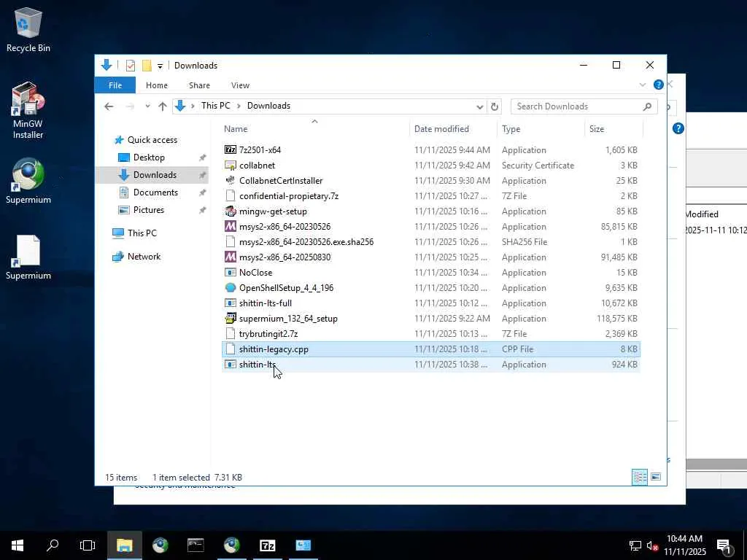The width and height of the screenshot is (747, 560).
Task: Open the notification center icon
Action: pos(724,546)
